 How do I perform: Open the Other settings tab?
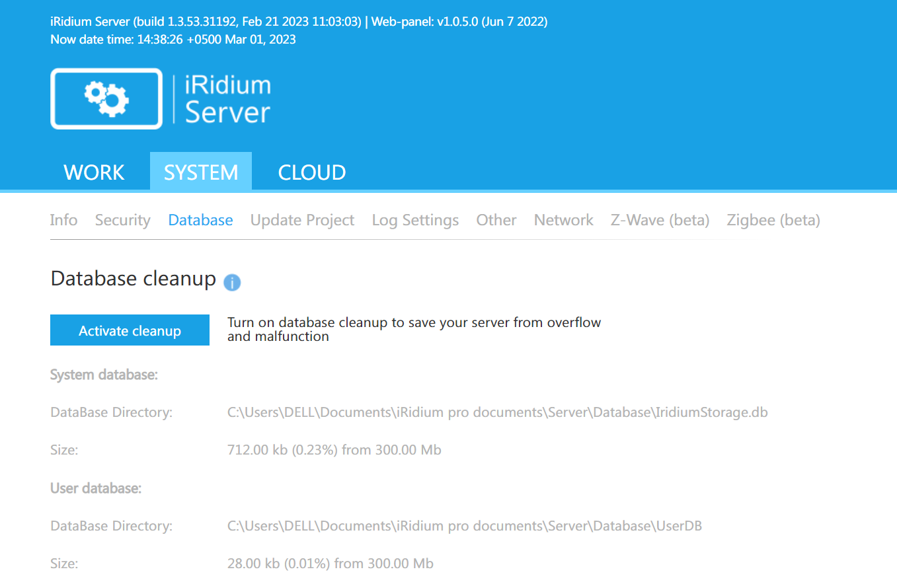pos(496,220)
